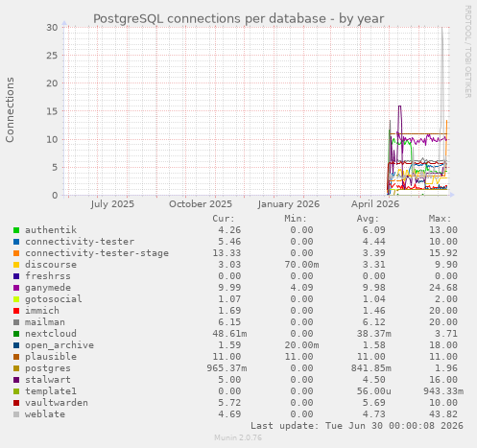Click ganymede max value 24.68

[x=443, y=288]
